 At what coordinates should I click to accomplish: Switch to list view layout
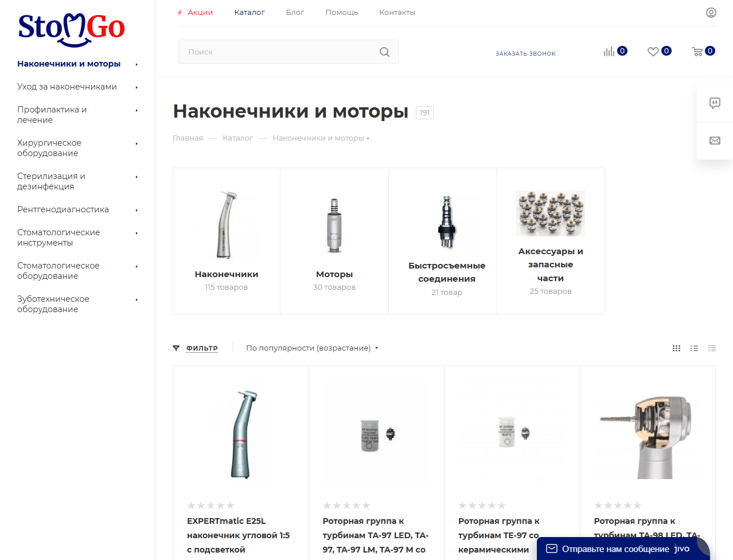(x=694, y=348)
